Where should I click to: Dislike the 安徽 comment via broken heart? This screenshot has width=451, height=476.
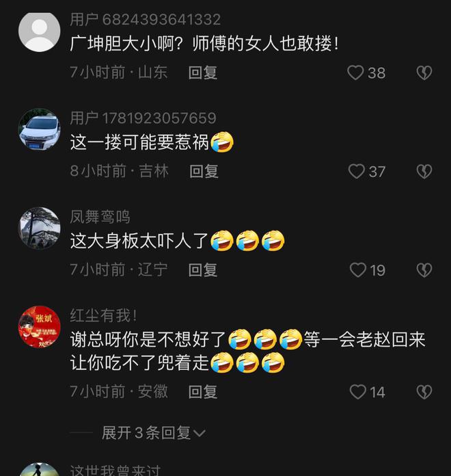pos(424,392)
